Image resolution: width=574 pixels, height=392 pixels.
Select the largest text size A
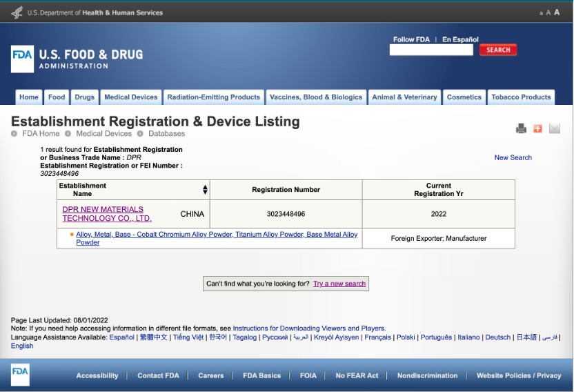tap(557, 12)
